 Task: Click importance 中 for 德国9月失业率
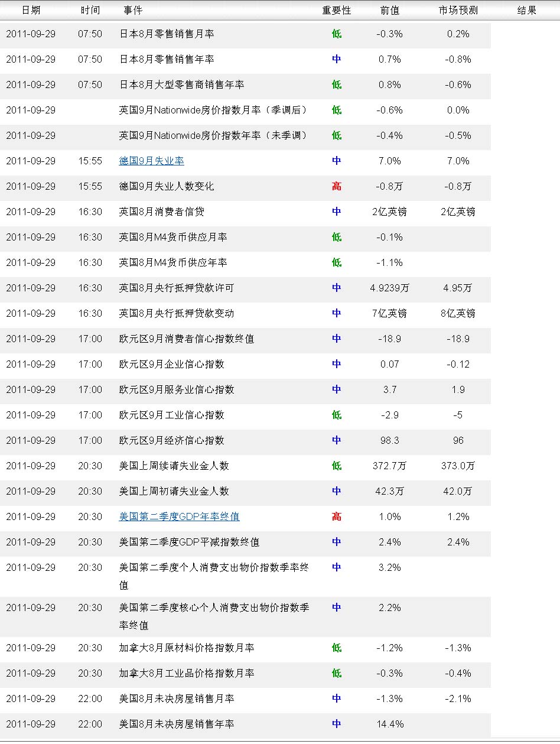337,161
